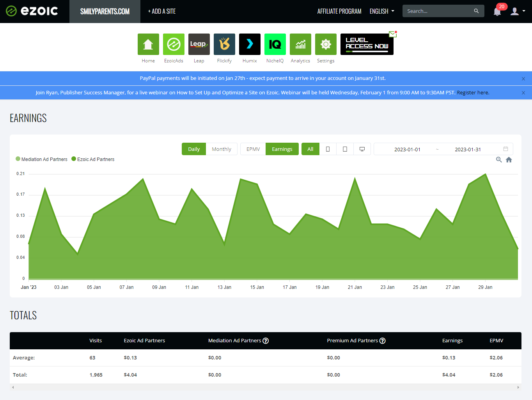
Task: Open the Settings gear icon
Action: click(x=326, y=44)
